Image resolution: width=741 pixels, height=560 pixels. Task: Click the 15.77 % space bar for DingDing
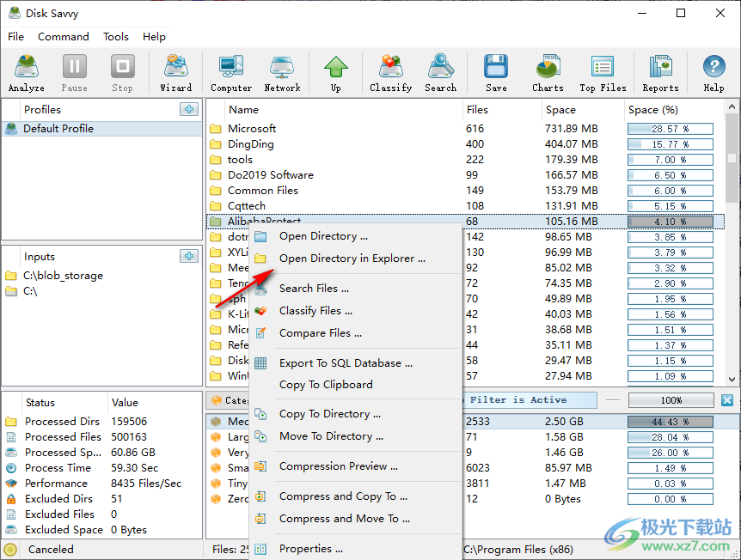[x=671, y=144]
